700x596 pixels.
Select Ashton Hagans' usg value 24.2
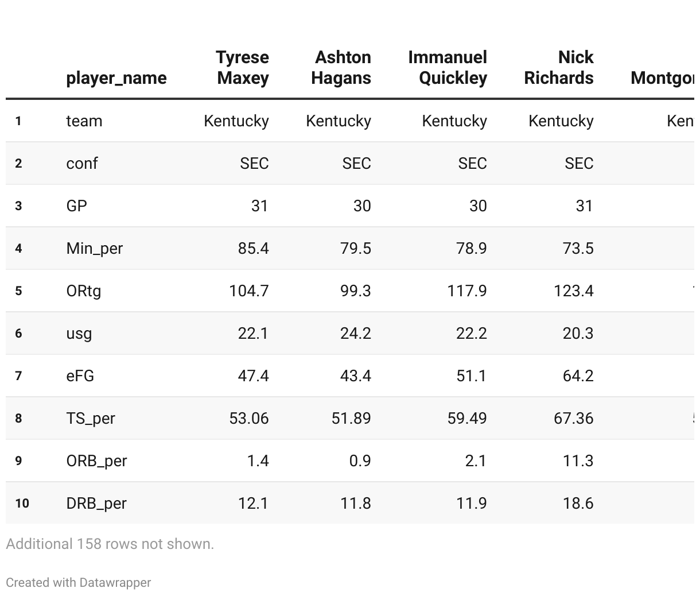(x=355, y=334)
